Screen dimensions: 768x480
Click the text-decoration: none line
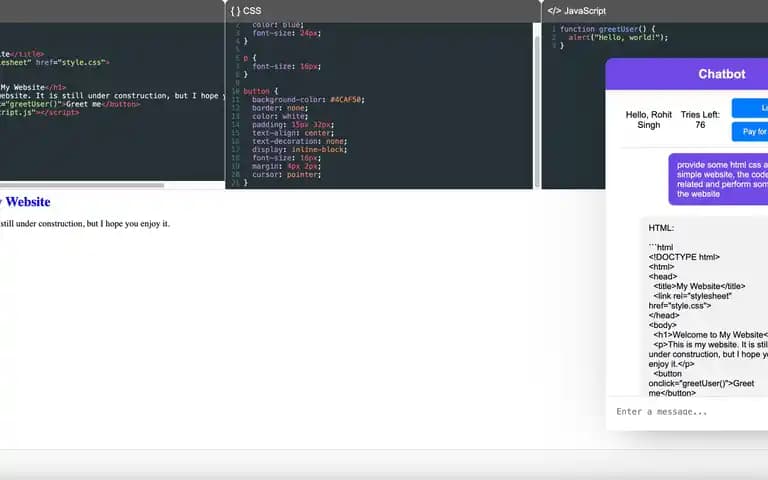click(x=299, y=141)
